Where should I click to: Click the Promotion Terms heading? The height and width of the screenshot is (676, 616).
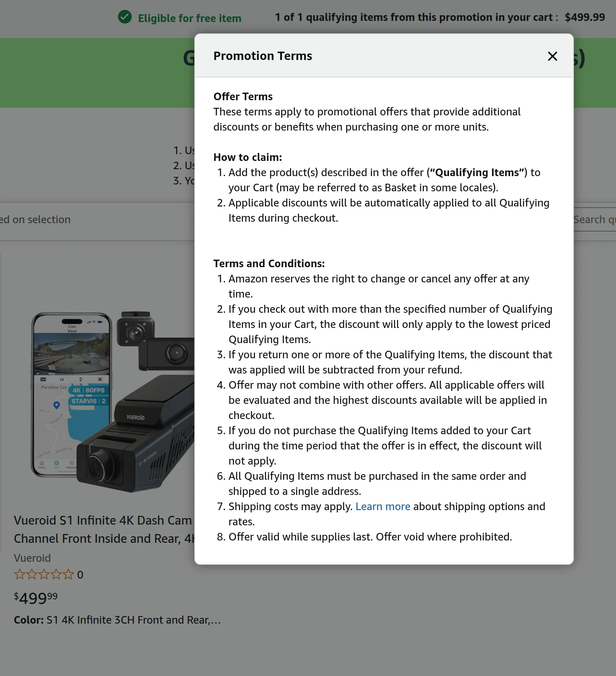(263, 56)
